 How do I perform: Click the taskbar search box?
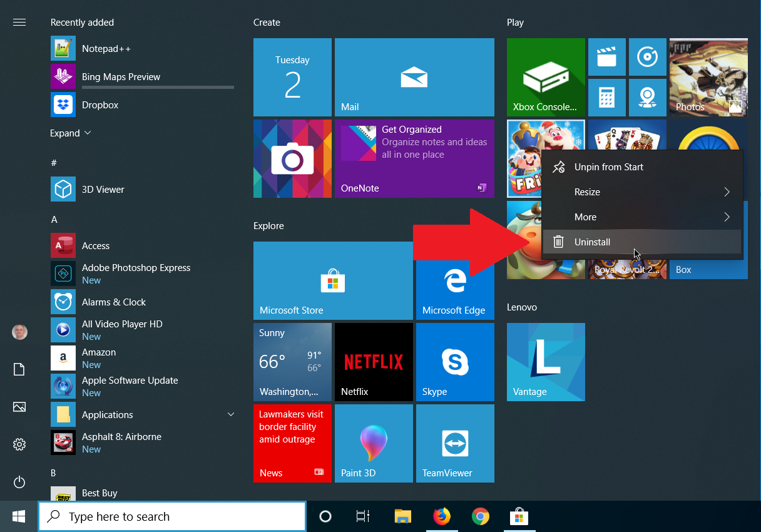(x=172, y=516)
